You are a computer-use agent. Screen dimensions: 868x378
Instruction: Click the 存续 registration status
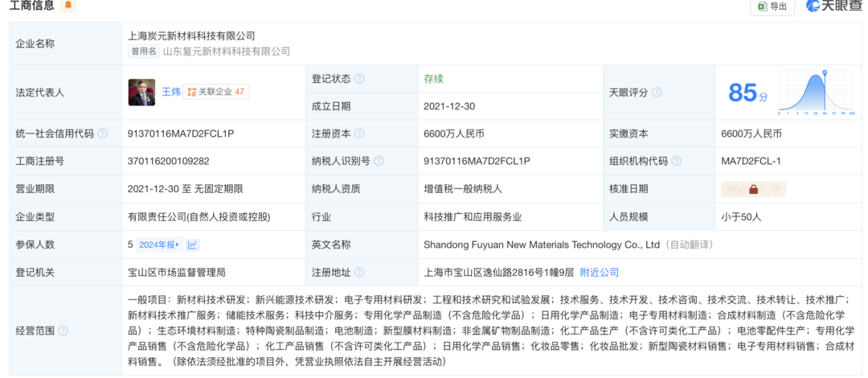(x=433, y=79)
